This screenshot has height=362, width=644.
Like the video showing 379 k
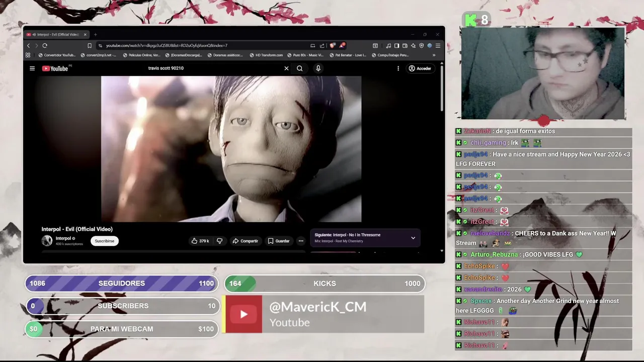200,241
